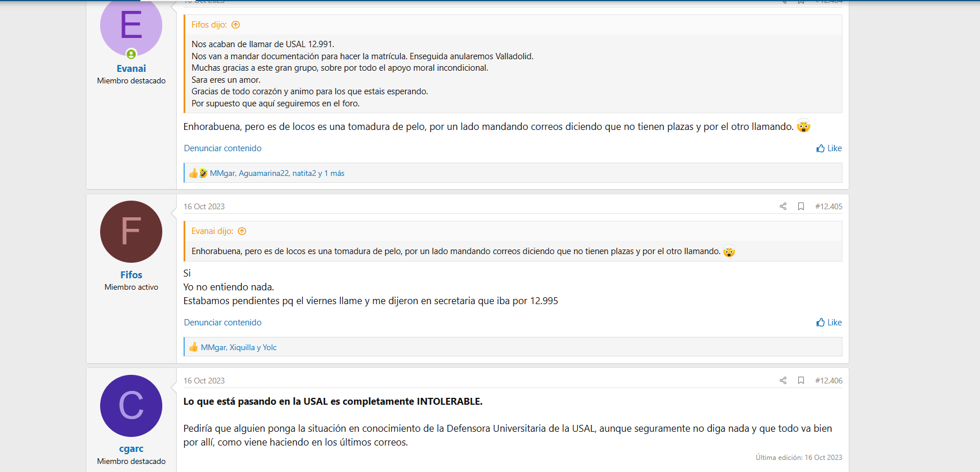Bookmark post #12.405
The height and width of the screenshot is (472, 980).
801,206
